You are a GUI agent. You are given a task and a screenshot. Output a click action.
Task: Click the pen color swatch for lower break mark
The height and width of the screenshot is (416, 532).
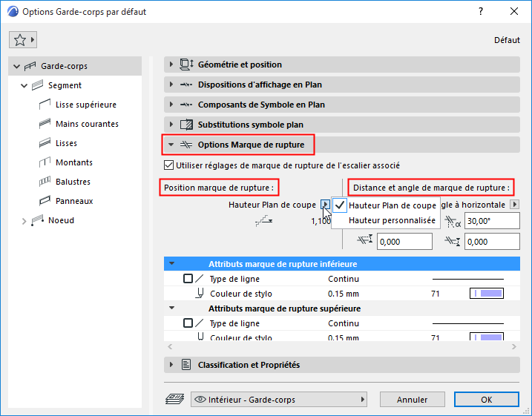487,294
